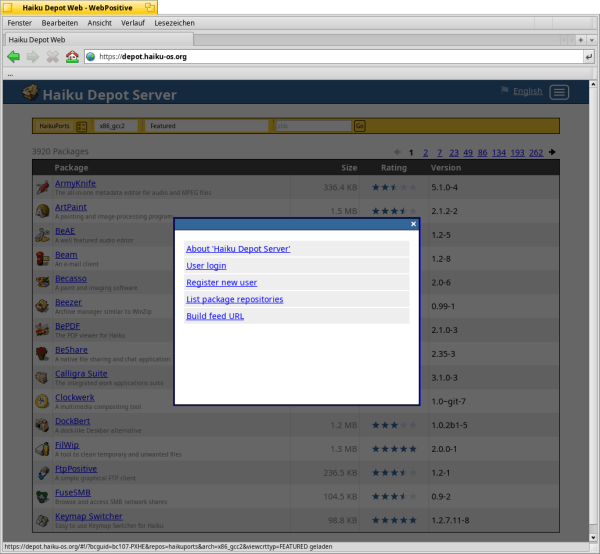Open the List package repositories link
The height and width of the screenshot is (554, 600).
click(x=234, y=299)
